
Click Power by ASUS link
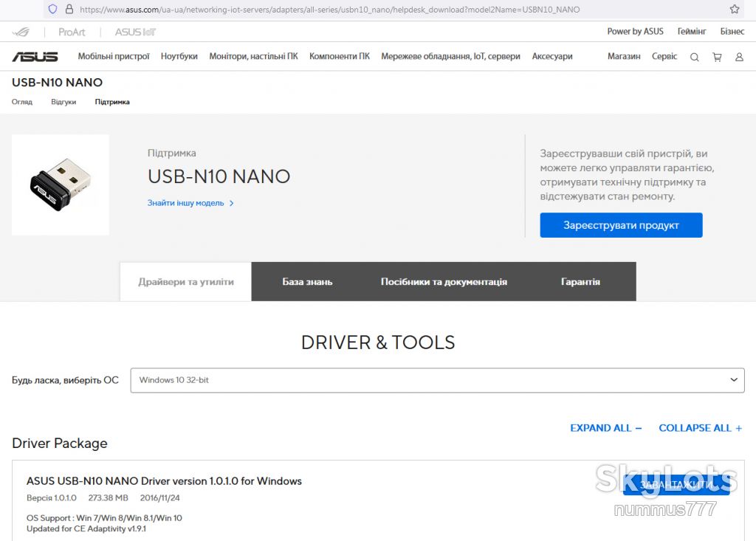pyautogui.click(x=636, y=31)
